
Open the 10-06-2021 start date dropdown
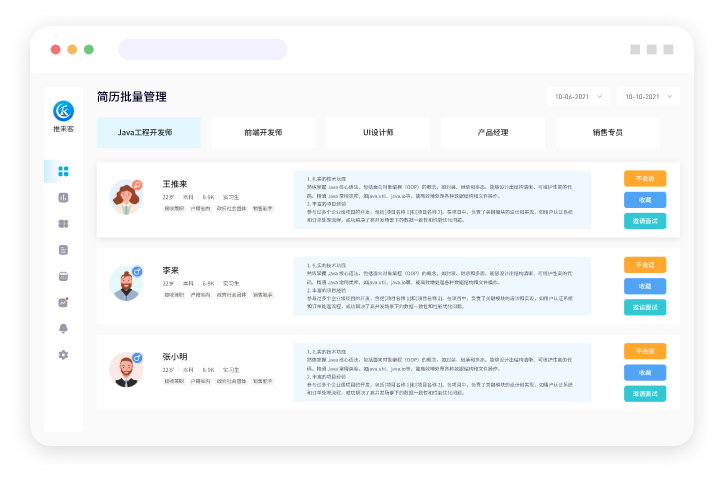click(578, 96)
